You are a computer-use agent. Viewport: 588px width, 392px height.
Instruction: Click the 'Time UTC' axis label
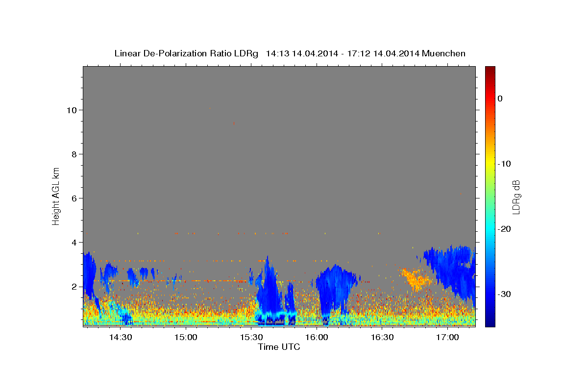tap(279, 347)
